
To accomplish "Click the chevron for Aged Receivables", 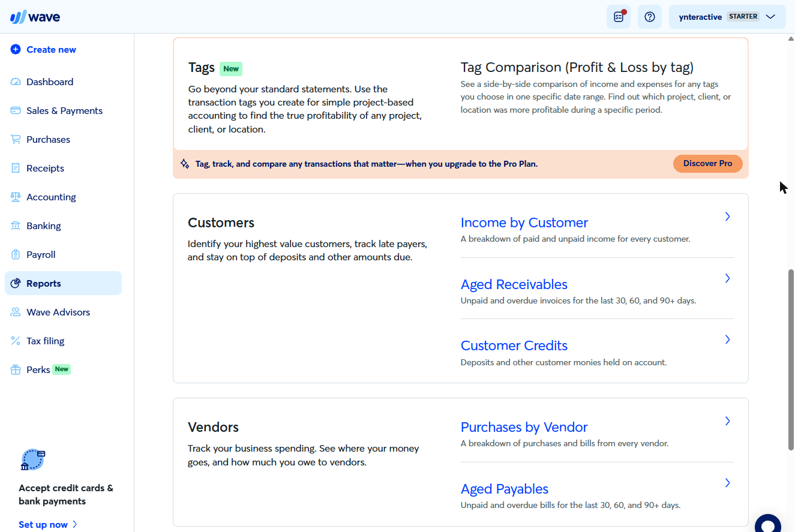I will point(727,278).
